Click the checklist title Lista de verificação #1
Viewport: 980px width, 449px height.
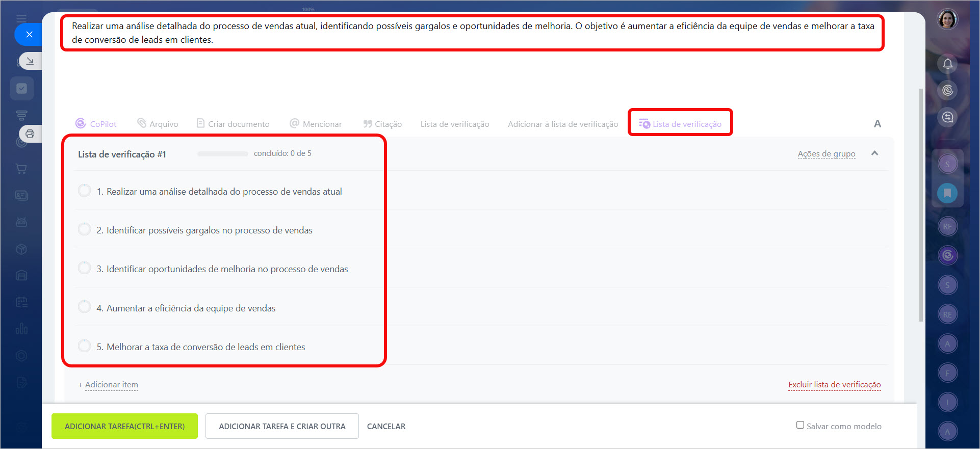click(x=122, y=154)
